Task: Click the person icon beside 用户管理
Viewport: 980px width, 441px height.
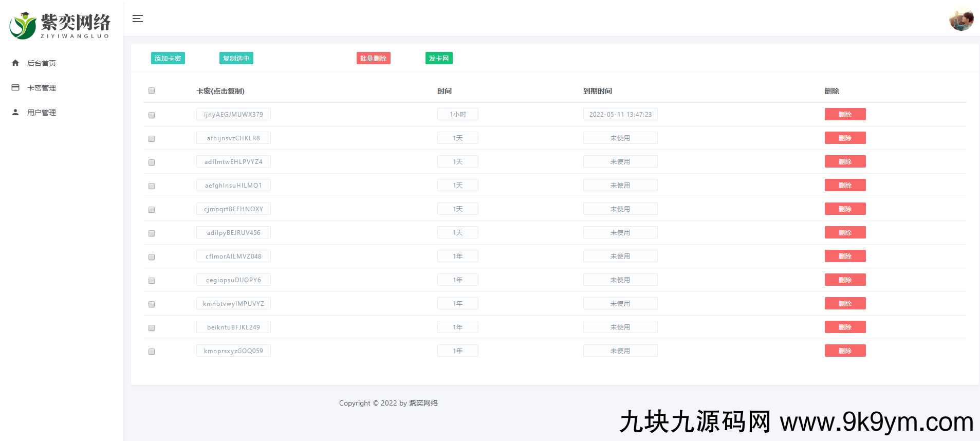Action: 15,112
